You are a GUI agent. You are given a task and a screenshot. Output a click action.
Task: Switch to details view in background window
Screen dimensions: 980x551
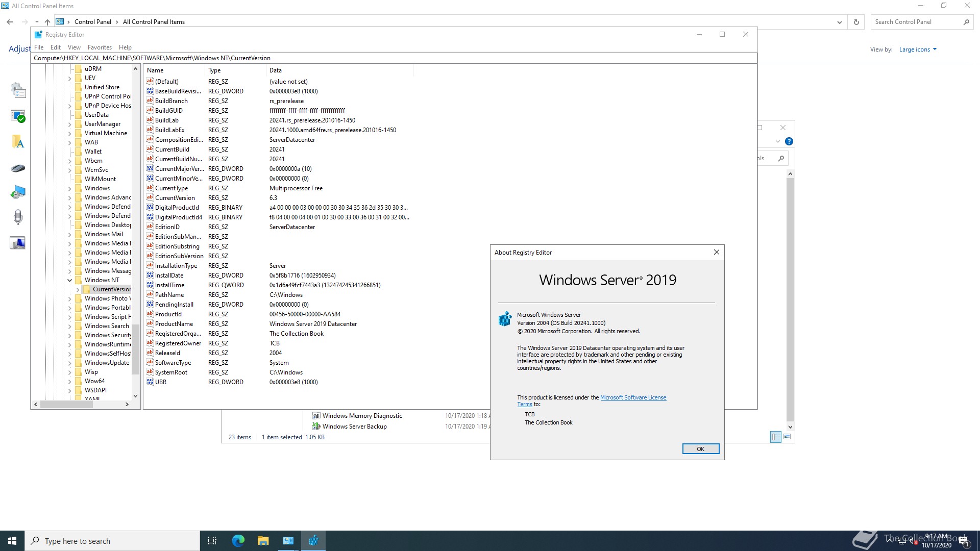click(776, 437)
